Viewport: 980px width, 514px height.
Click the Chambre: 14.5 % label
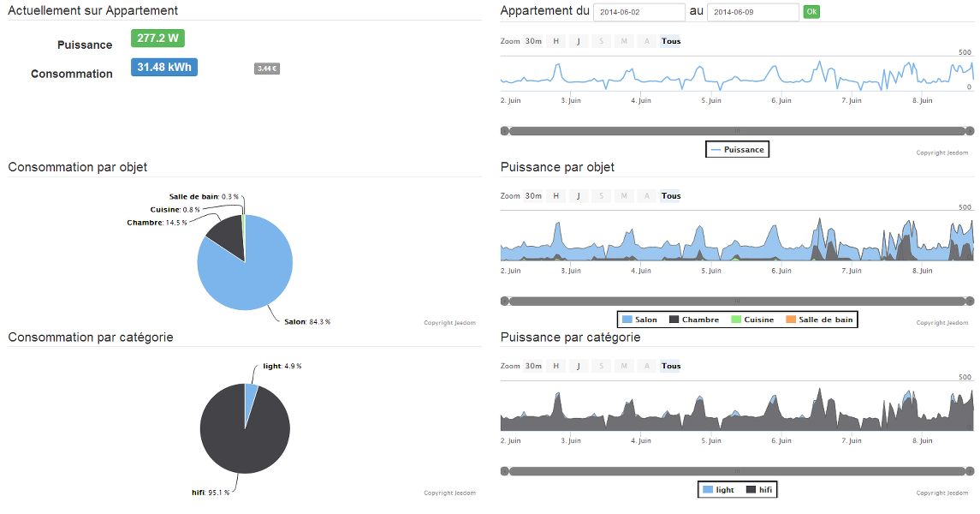click(157, 223)
